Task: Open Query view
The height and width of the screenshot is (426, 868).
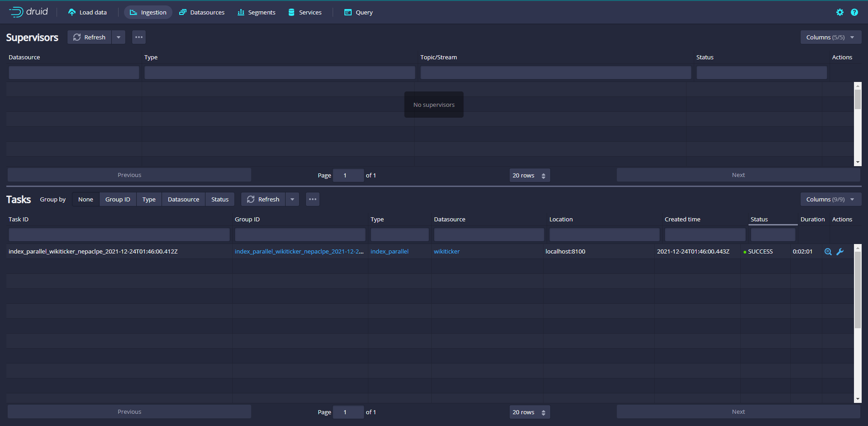Action: pos(358,12)
